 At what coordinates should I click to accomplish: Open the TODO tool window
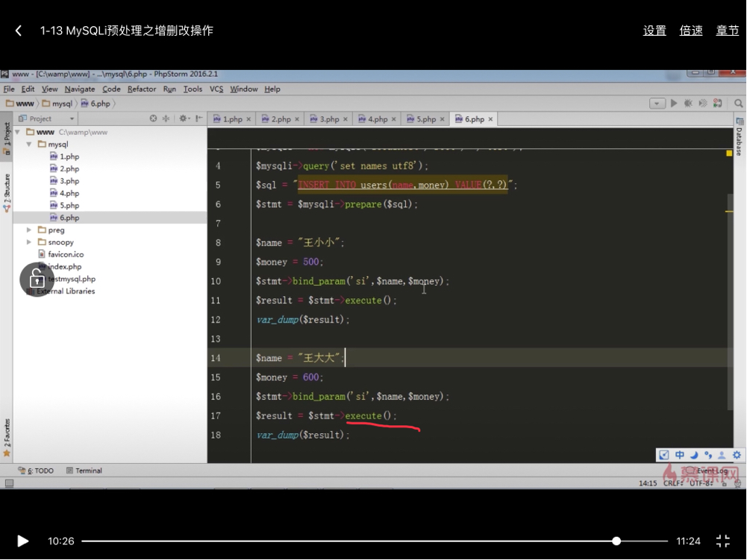pos(36,471)
